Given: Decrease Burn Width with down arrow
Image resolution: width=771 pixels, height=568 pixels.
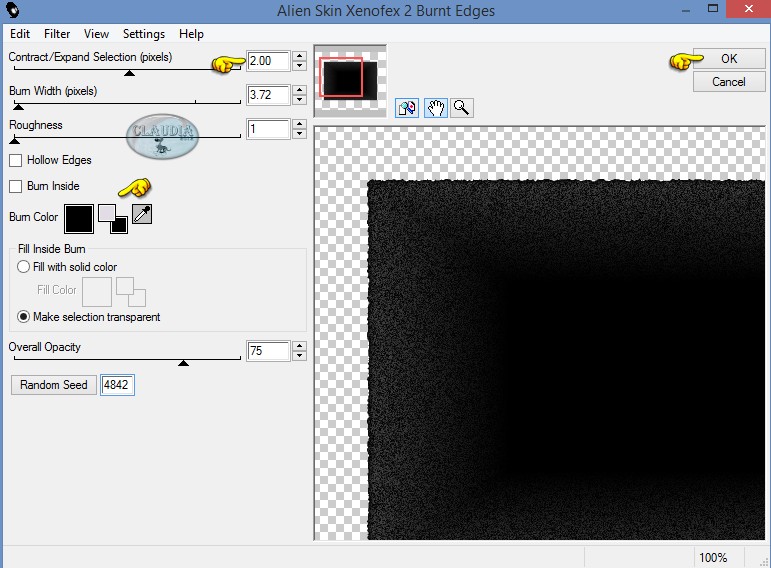Looking at the screenshot, I should (x=299, y=100).
